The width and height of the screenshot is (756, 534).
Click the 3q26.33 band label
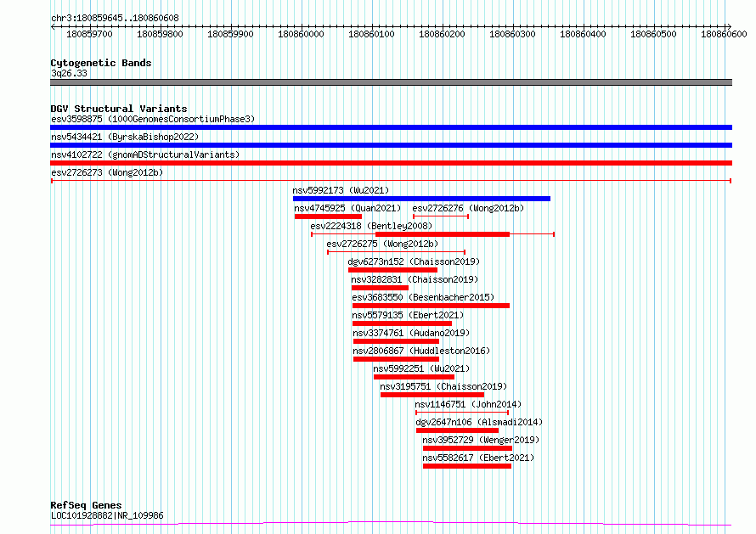[x=69, y=73]
